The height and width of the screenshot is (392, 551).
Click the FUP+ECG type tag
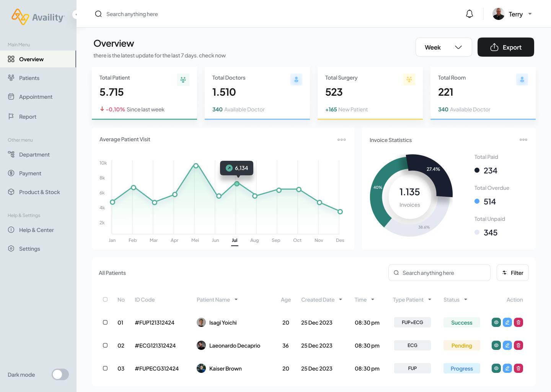[x=412, y=322]
